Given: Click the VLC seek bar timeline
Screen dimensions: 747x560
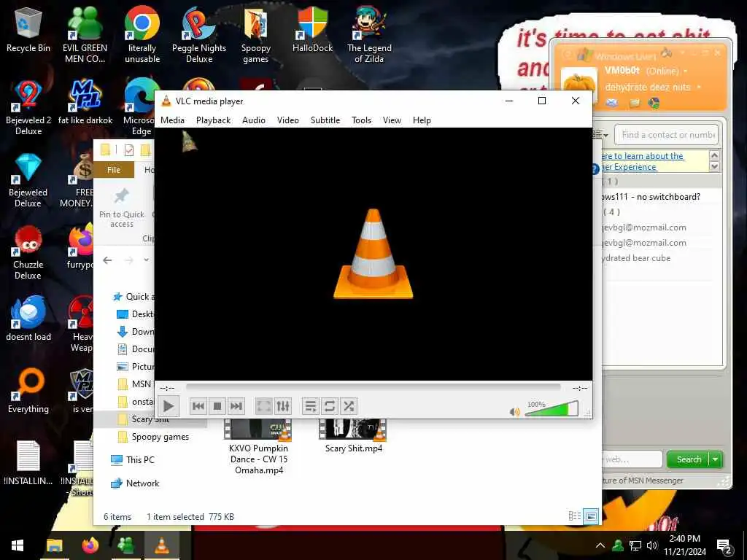Looking at the screenshot, I should click(373, 388).
